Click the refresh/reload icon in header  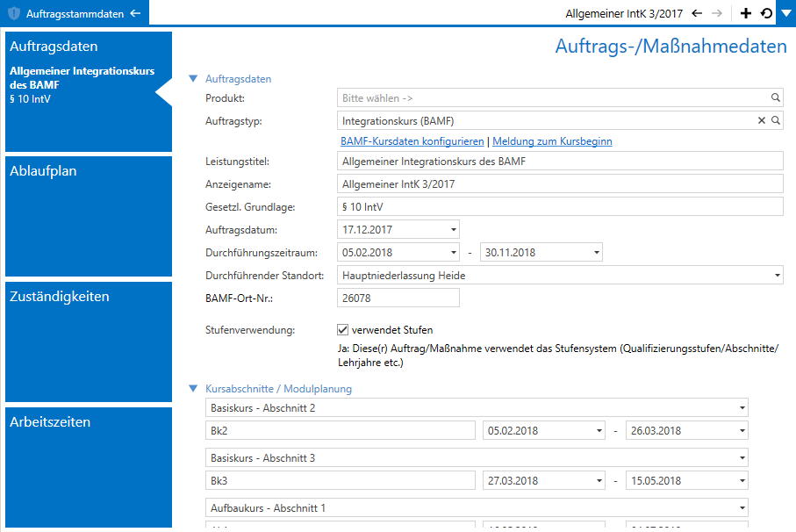click(x=766, y=13)
